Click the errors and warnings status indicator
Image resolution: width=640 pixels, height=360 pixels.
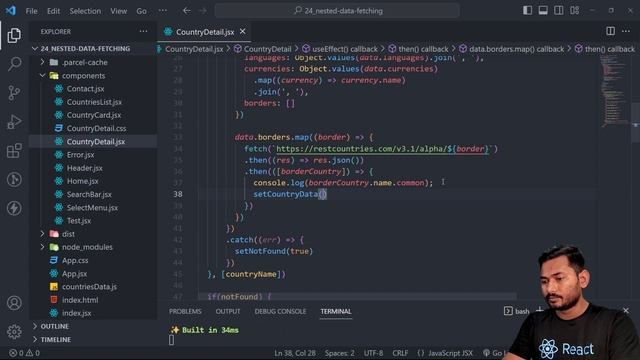(x=24, y=353)
